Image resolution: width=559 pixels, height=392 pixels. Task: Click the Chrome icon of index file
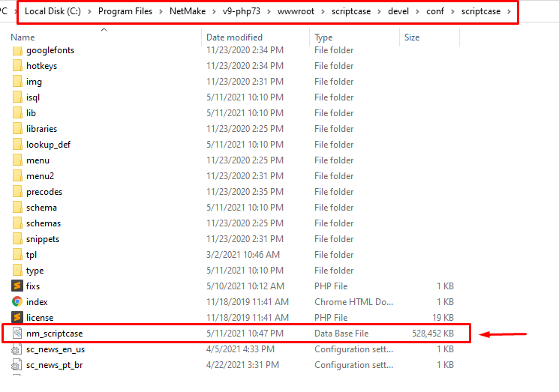click(x=17, y=301)
